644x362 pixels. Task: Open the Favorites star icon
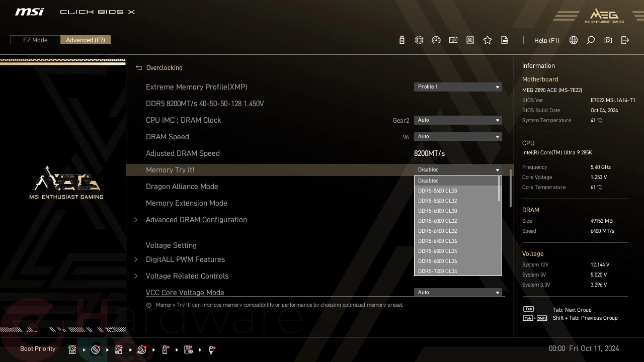(488, 40)
